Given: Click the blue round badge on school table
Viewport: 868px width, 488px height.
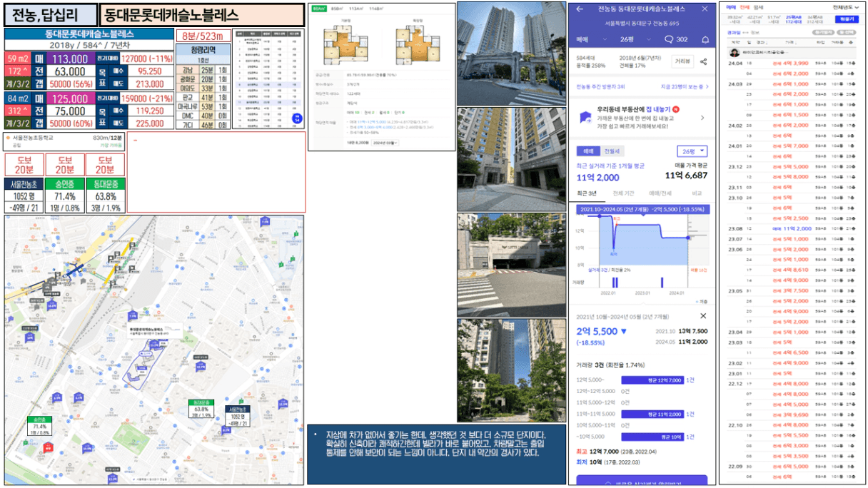Looking at the screenshot, I should (x=297, y=119).
